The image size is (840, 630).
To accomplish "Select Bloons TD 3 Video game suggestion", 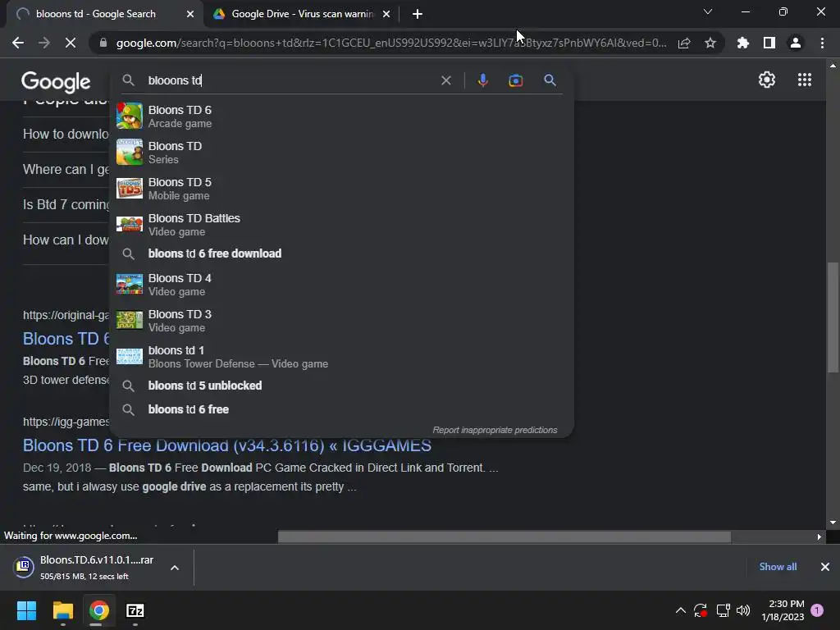I will click(342, 321).
